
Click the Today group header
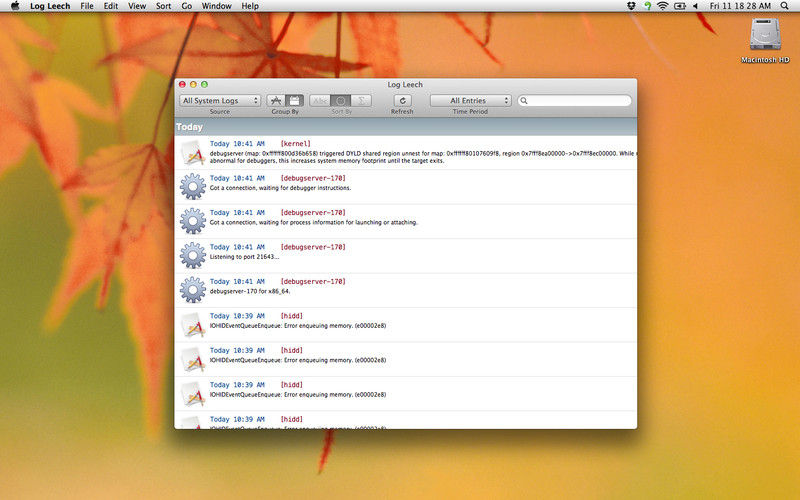(x=406, y=127)
